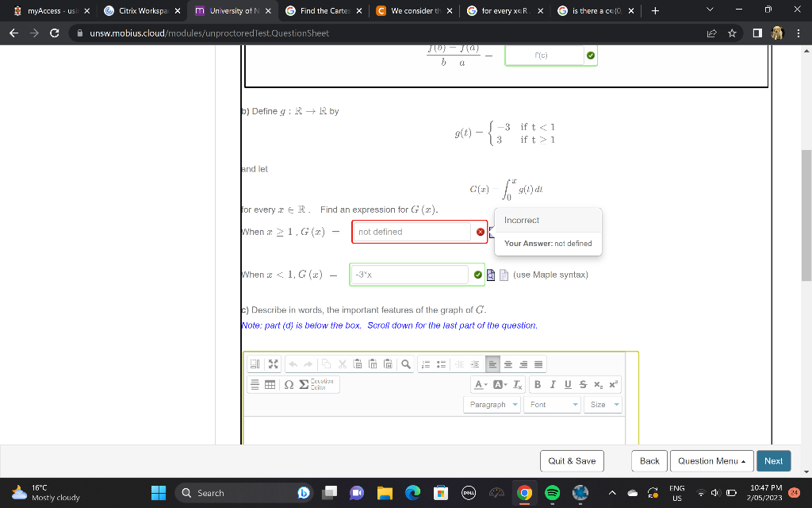Viewport: 812px width, 508px height.
Task: Click the Quit & Save button
Action: click(x=572, y=461)
